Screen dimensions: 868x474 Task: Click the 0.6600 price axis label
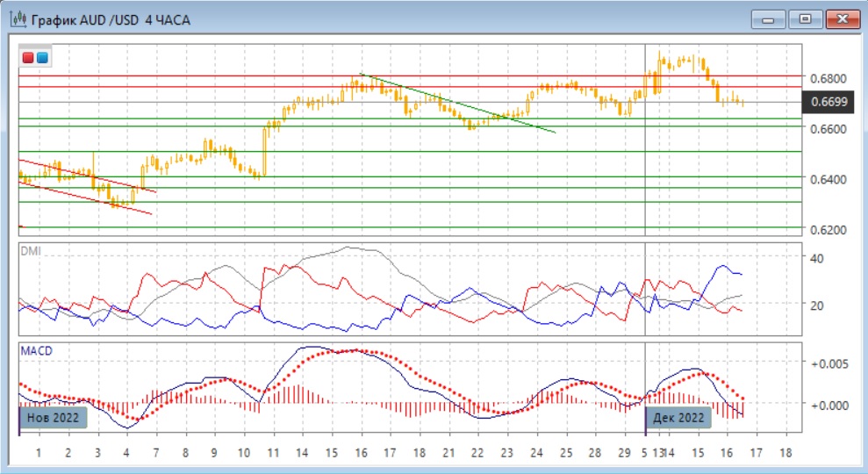[x=829, y=129]
